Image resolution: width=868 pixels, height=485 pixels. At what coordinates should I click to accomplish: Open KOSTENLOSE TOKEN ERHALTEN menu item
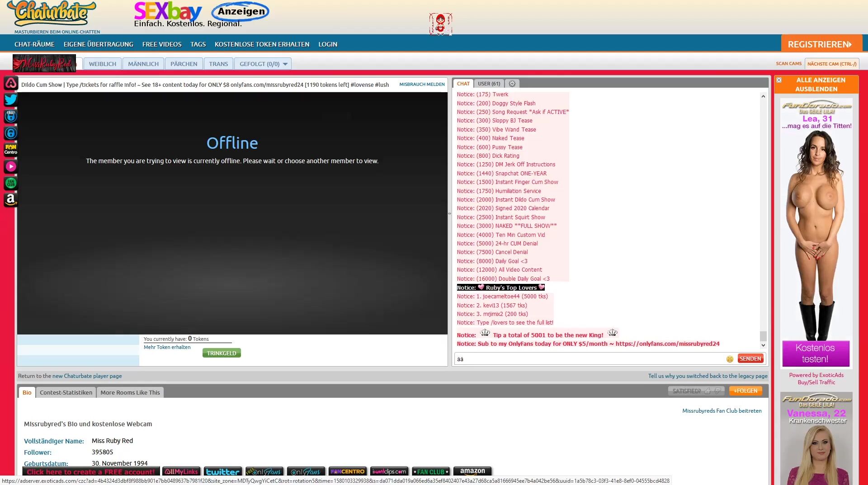(x=262, y=44)
